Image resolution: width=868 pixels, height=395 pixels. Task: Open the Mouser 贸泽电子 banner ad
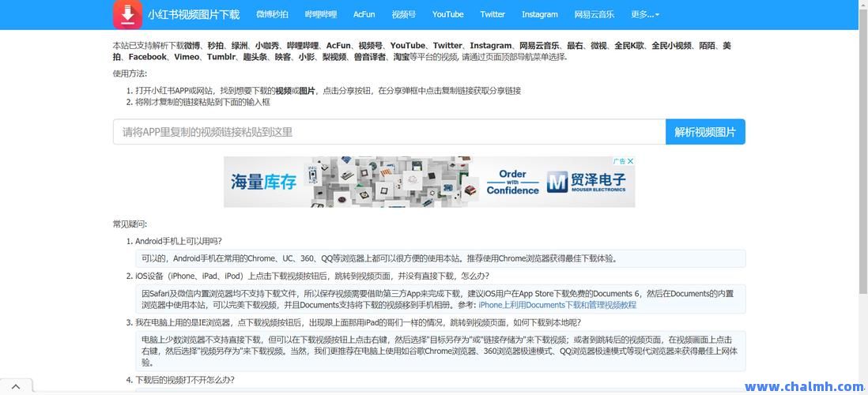pyautogui.click(x=429, y=182)
